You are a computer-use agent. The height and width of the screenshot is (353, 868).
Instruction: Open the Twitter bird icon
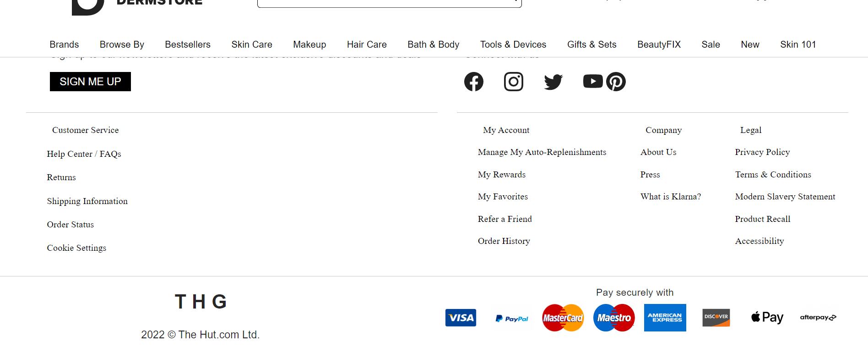click(x=553, y=82)
